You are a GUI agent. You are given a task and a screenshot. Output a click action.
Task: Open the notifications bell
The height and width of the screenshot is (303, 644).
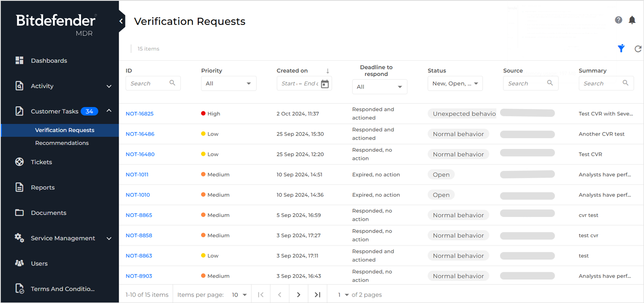click(632, 20)
